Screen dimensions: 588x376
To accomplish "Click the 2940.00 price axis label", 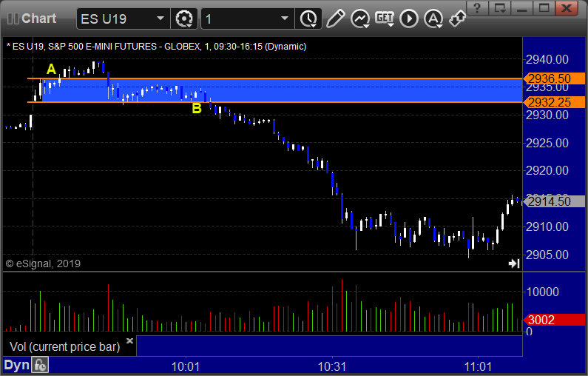I will pyautogui.click(x=547, y=60).
